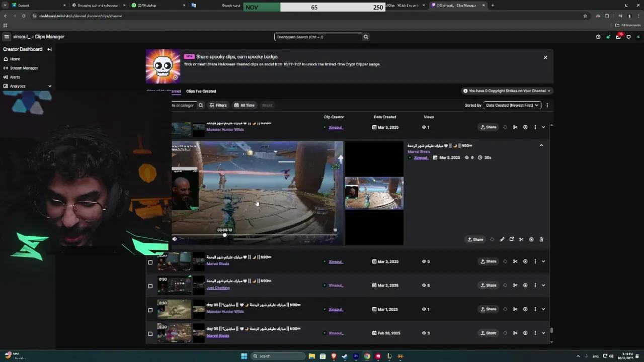The height and width of the screenshot is (362, 644).
Task: Open the hamburger menu beside xinsoul_ Clips Manager
Action: [x=6, y=37]
